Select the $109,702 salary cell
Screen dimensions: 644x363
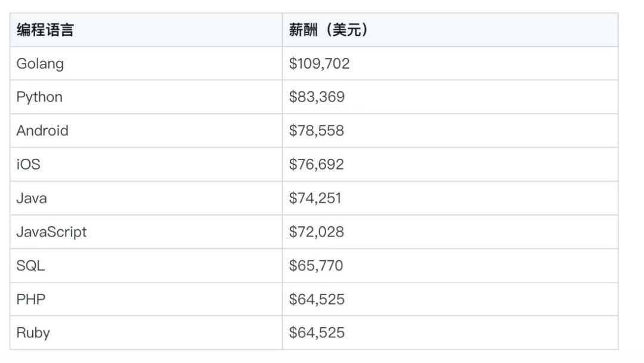450,64
